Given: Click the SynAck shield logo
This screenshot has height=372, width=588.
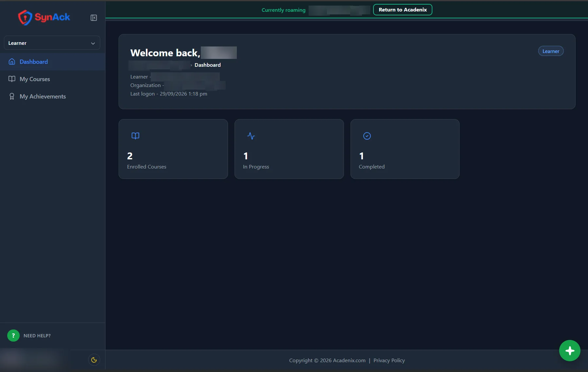Looking at the screenshot, I should [25, 17].
